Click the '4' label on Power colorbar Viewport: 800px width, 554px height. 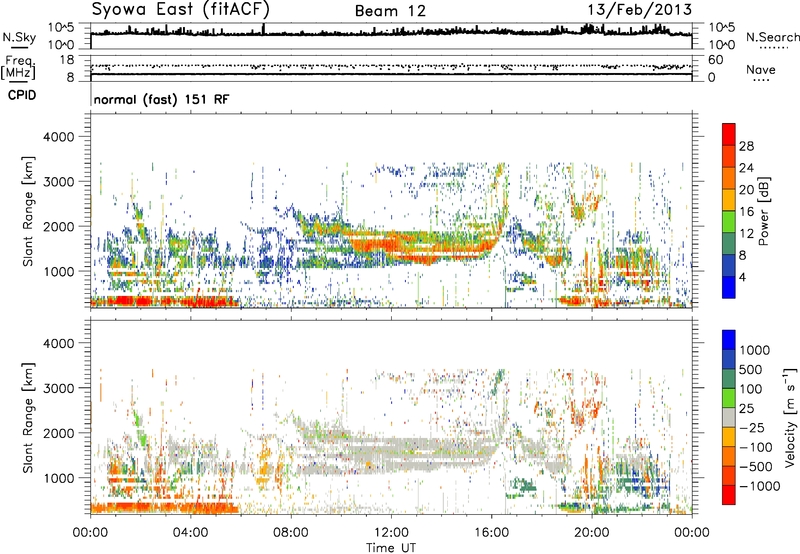click(742, 277)
